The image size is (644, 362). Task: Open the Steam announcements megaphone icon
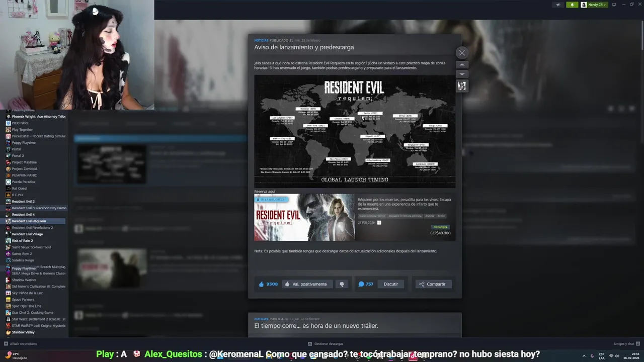[x=558, y=5]
